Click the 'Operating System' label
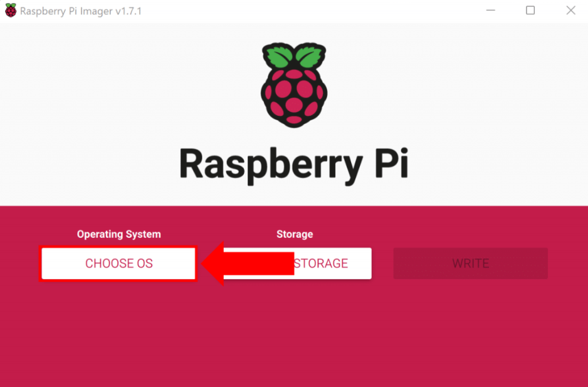This screenshot has height=387, width=588. click(x=119, y=234)
